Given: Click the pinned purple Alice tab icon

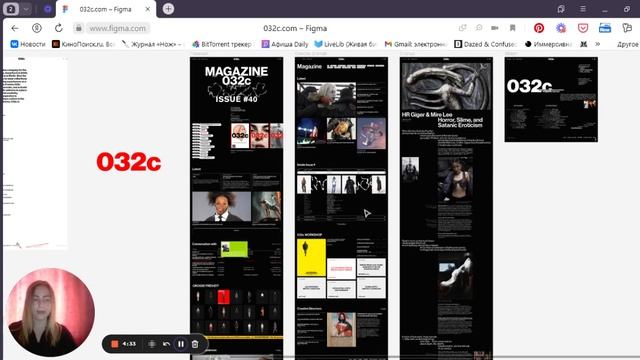Looking at the screenshot, I should click(x=47, y=9).
